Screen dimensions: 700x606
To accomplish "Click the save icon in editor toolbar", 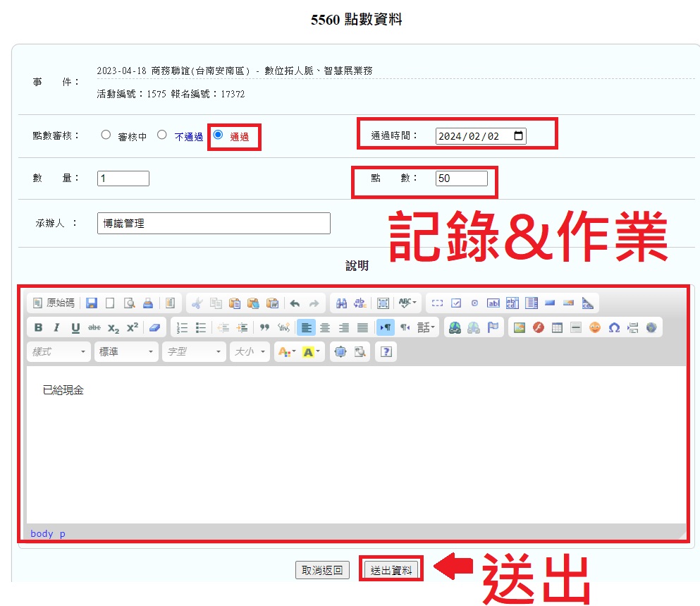I will (x=92, y=303).
